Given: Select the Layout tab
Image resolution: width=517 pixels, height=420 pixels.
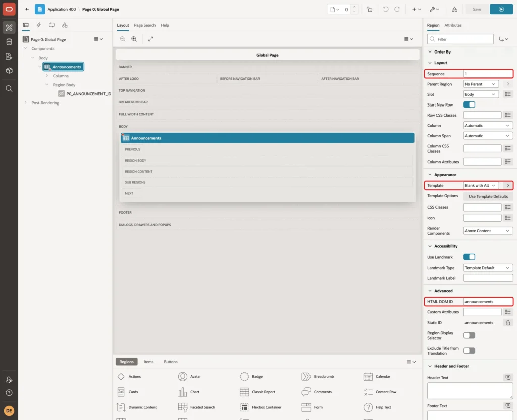Looking at the screenshot, I should click(x=123, y=25).
